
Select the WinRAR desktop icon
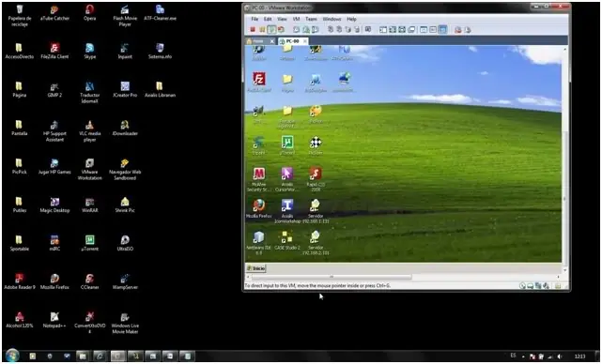click(x=89, y=205)
